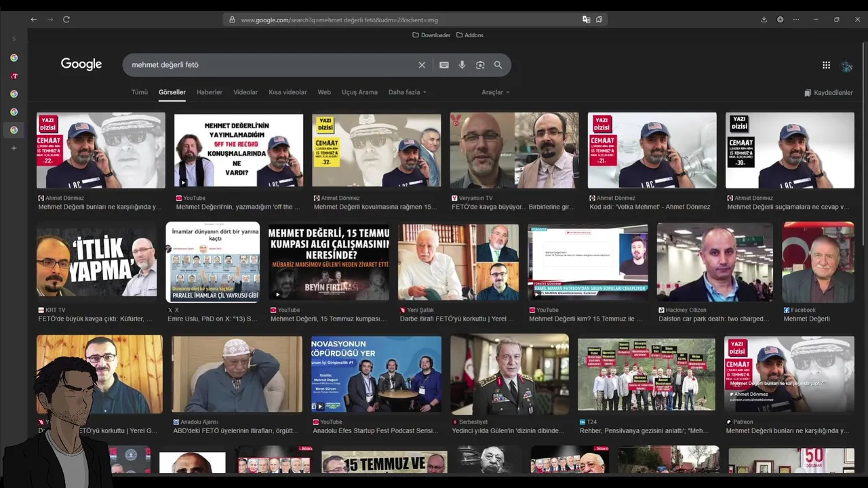Screen dimensions: 868x488
Task: Click the lock icon in the address bar
Action: click(x=232, y=20)
